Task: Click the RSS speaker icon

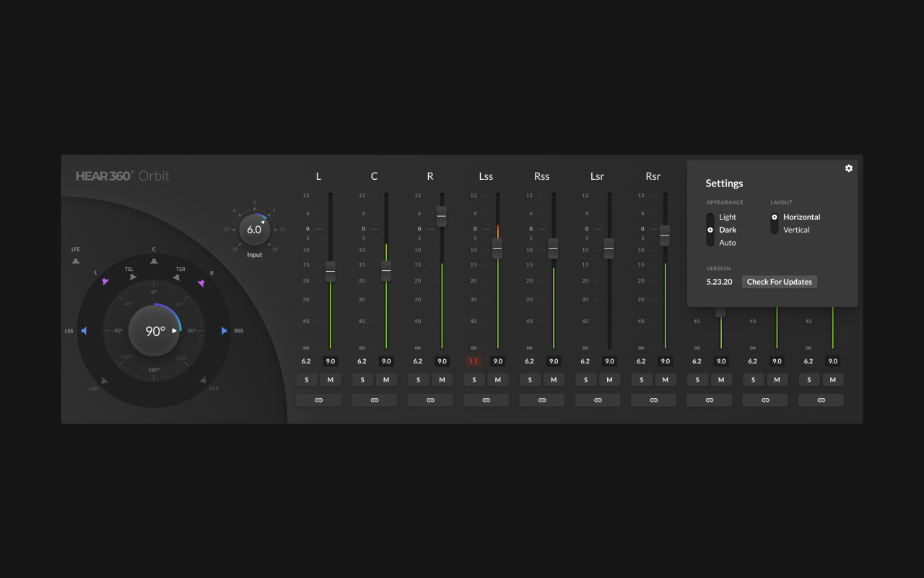Action: (224, 331)
